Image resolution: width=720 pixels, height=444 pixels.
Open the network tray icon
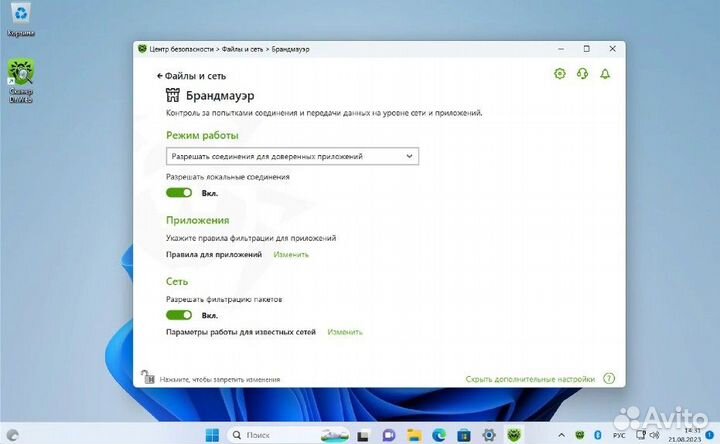point(641,434)
